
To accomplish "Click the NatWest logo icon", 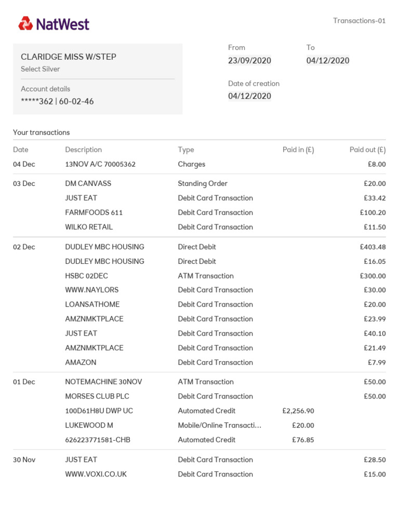I will pyautogui.click(x=25, y=23).
